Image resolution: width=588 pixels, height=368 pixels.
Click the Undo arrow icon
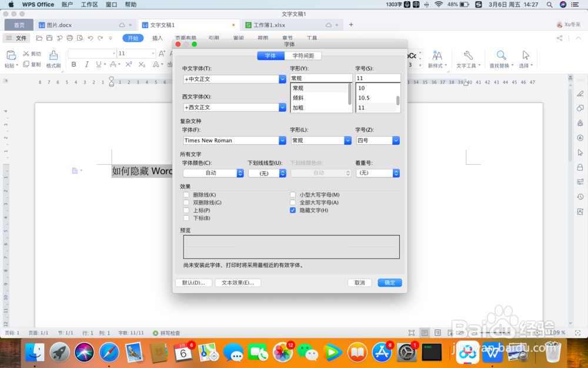tap(91, 38)
